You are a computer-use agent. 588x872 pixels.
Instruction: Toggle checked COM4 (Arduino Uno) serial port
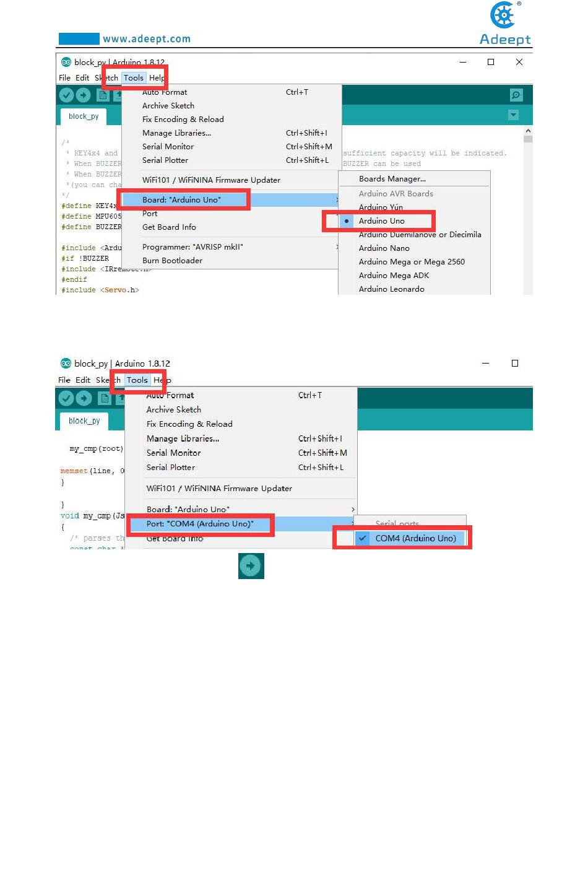410,538
